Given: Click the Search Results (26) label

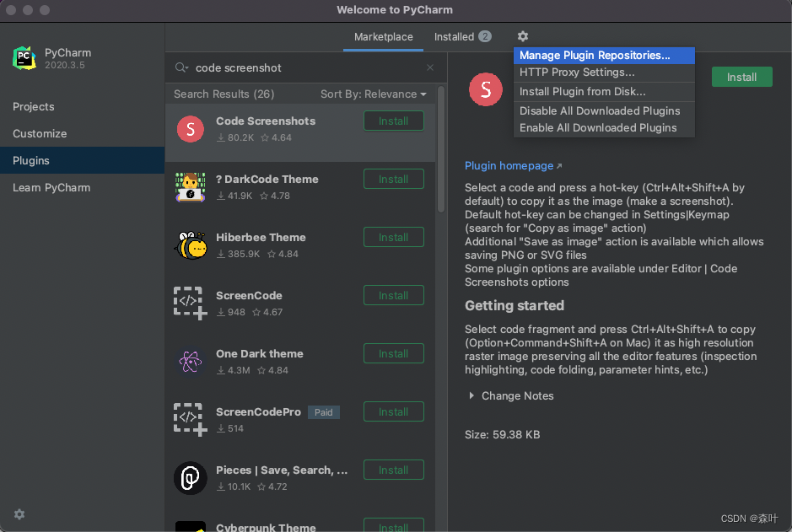Looking at the screenshot, I should click(x=224, y=94).
